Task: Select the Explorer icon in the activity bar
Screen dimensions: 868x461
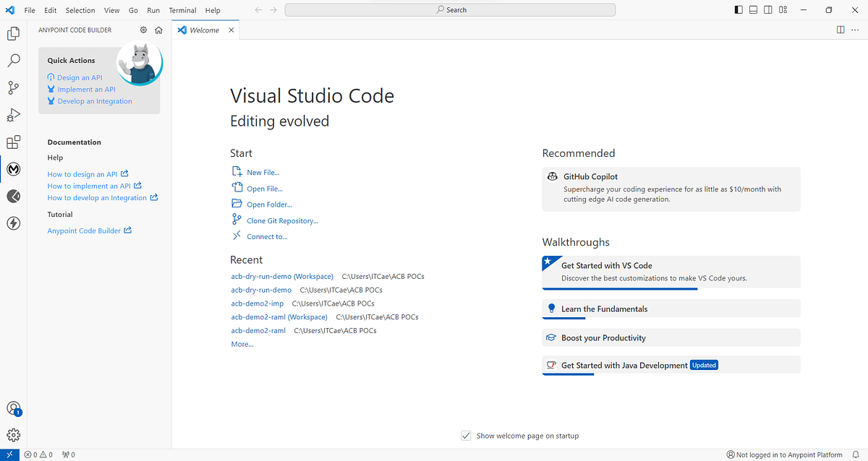Action: point(14,34)
